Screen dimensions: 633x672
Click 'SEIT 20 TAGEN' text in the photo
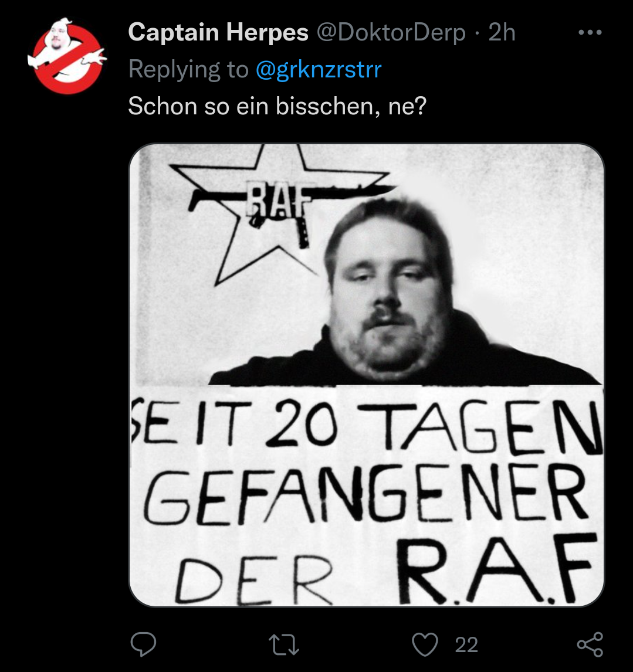pyautogui.click(x=367, y=426)
